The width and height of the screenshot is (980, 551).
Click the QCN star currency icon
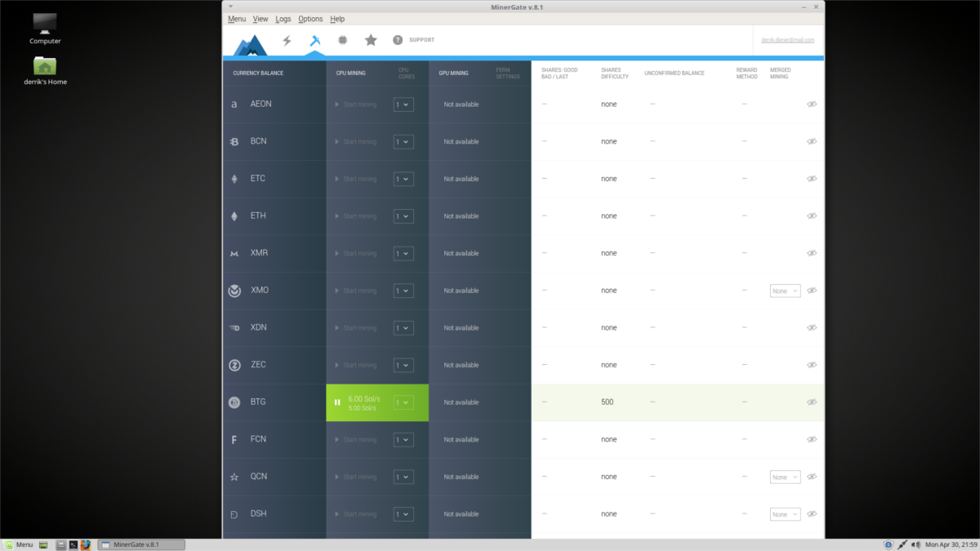click(234, 477)
